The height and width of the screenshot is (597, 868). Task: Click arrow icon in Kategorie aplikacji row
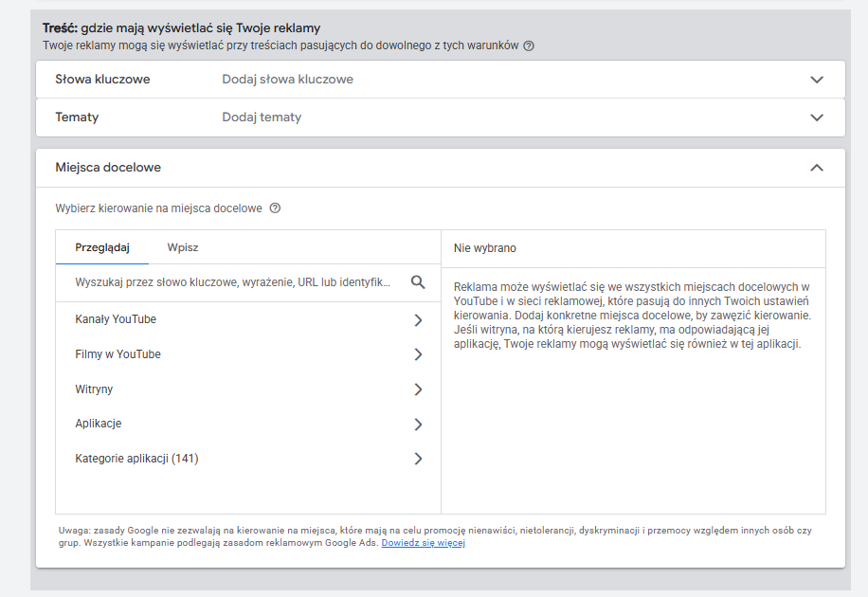(418, 459)
